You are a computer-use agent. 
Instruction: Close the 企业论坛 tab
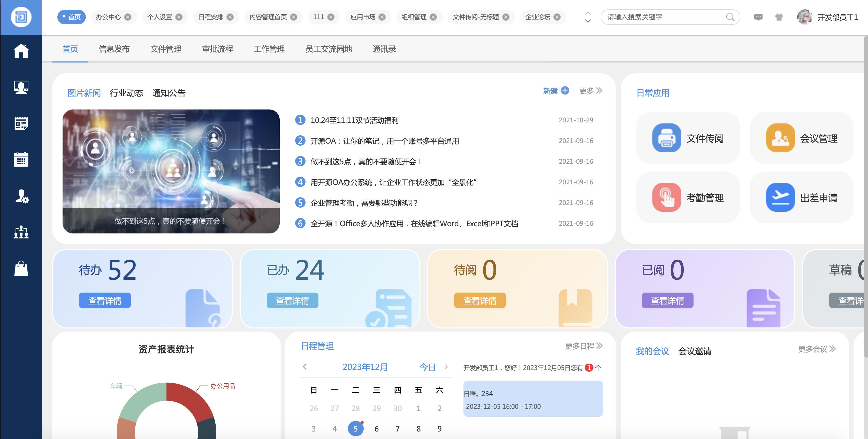pos(557,17)
